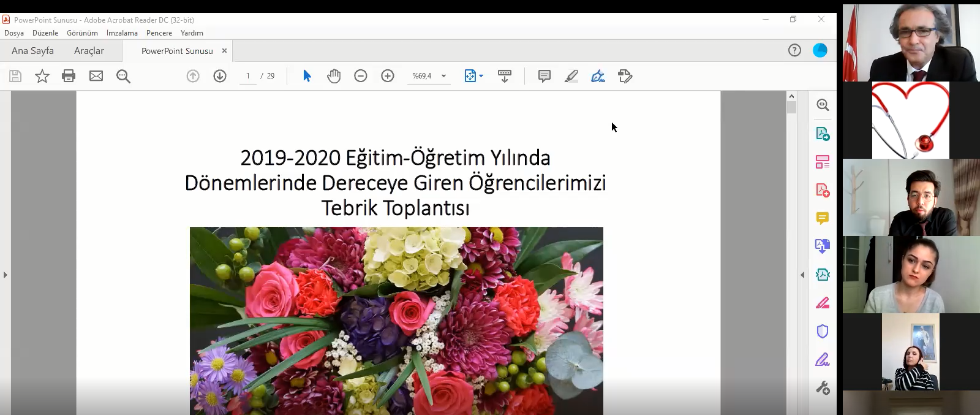Zoom out with the minus icon
Viewport: 980px width, 415px height.
[x=361, y=76]
